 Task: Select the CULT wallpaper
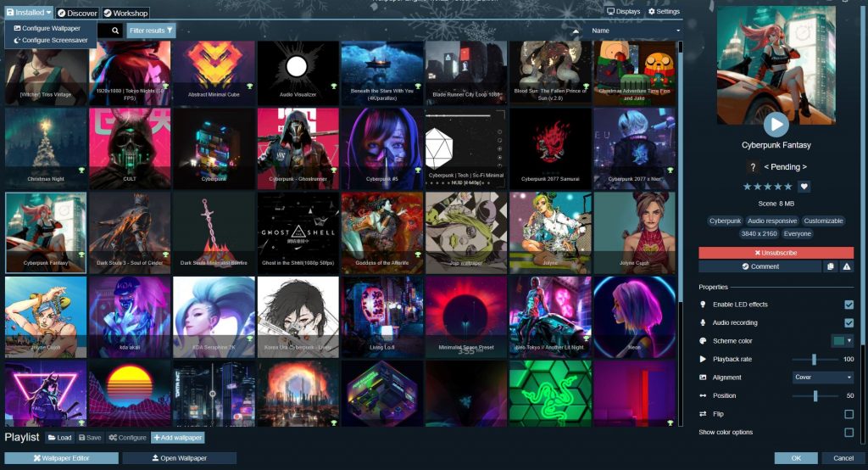(x=130, y=148)
